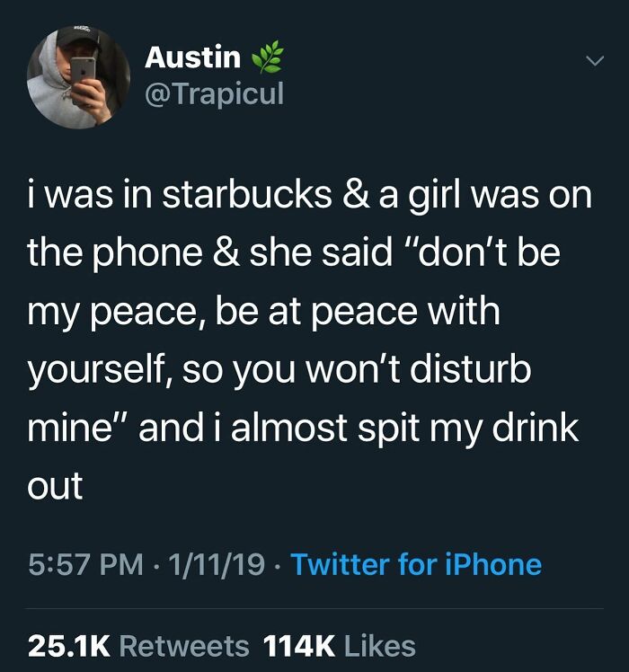Click the tweet line starting with yourself
The height and width of the screenshot is (672, 629).
click(x=279, y=369)
